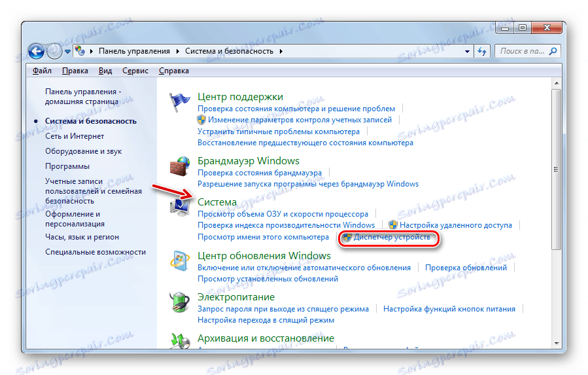Click the Архивация и восстановление icon
Screen dimensions: 588x375
point(180,341)
